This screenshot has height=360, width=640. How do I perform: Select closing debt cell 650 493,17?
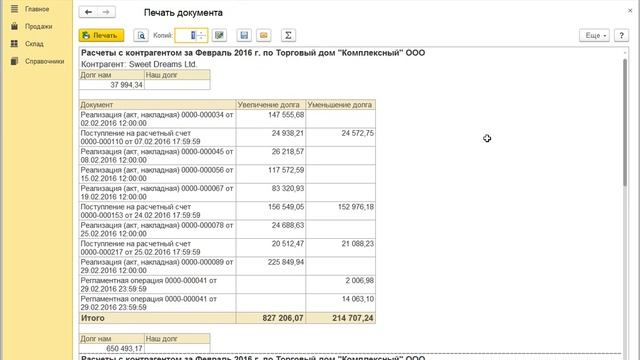click(112, 349)
